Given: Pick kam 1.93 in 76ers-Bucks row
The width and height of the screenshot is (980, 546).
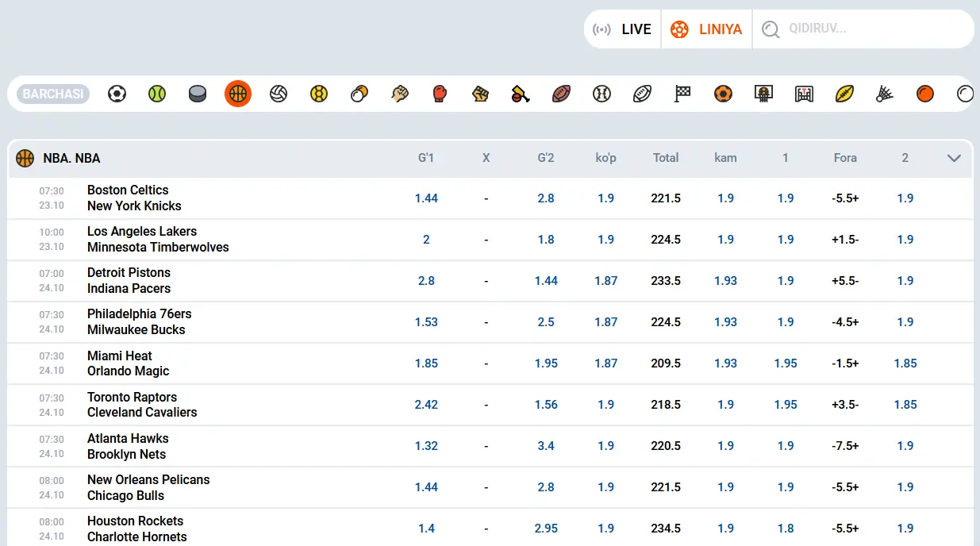Looking at the screenshot, I should (x=726, y=322).
